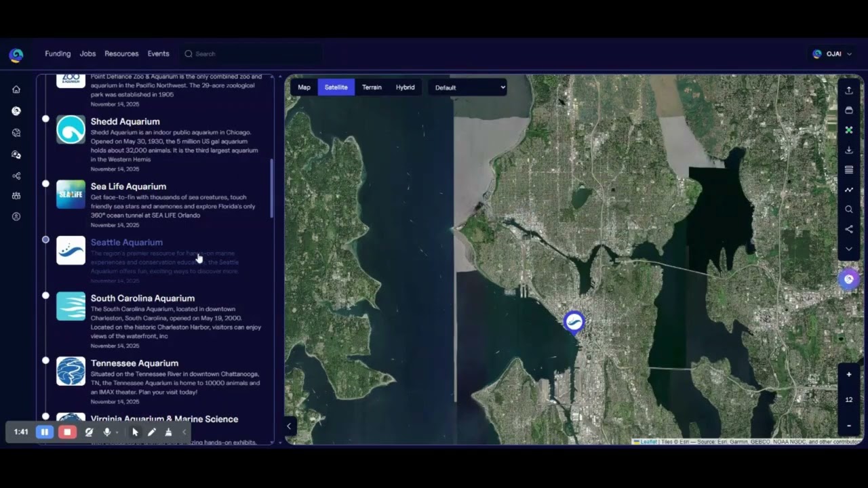This screenshot has height=488, width=868.
Task: Click the share nodes icon in left sidebar
Action: pyautogui.click(x=16, y=176)
